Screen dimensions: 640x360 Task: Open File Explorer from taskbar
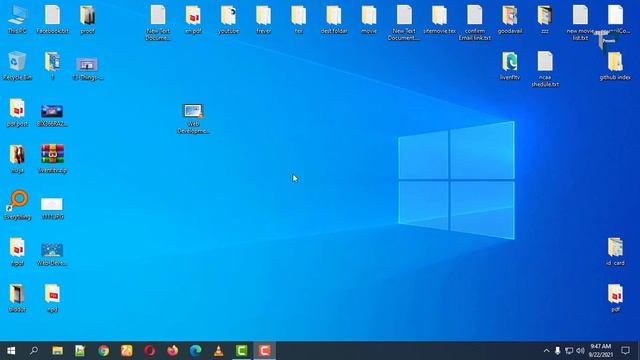click(57, 351)
